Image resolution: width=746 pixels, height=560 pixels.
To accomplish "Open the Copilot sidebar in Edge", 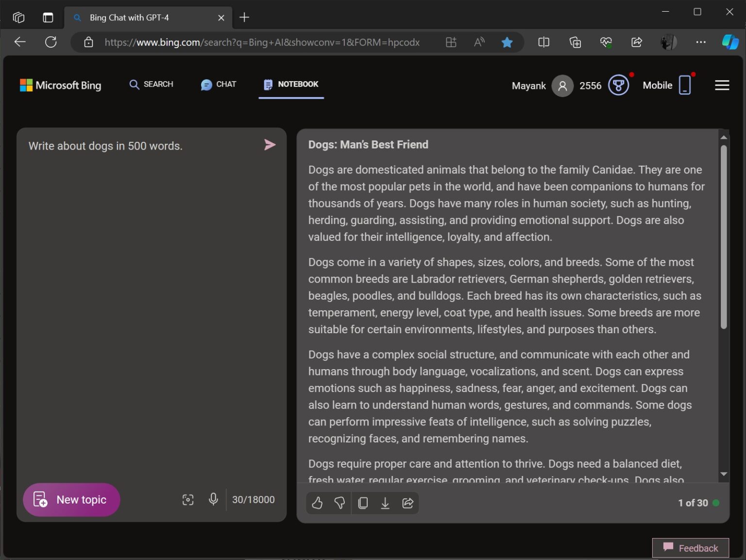I will 729,42.
